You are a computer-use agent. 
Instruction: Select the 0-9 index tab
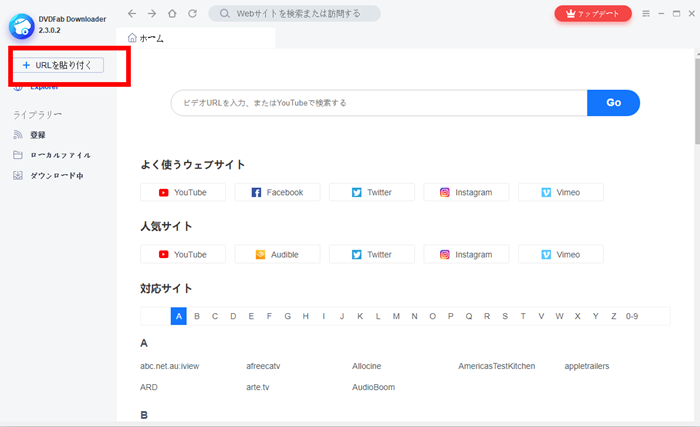(632, 316)
